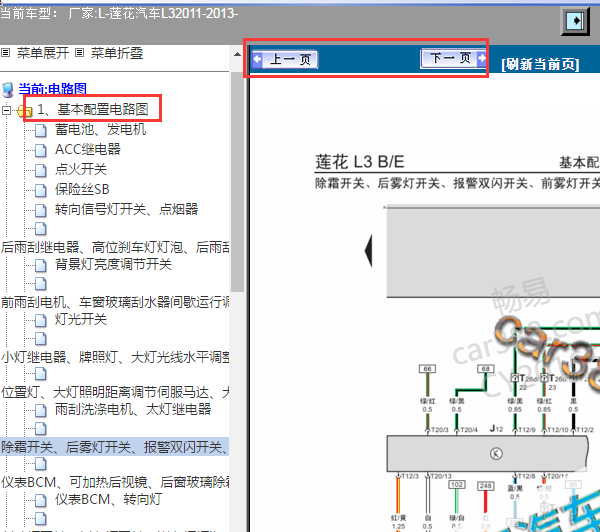
Task: Click the folder icon of 基本配置电路图
Action: (x=25, y=111)
